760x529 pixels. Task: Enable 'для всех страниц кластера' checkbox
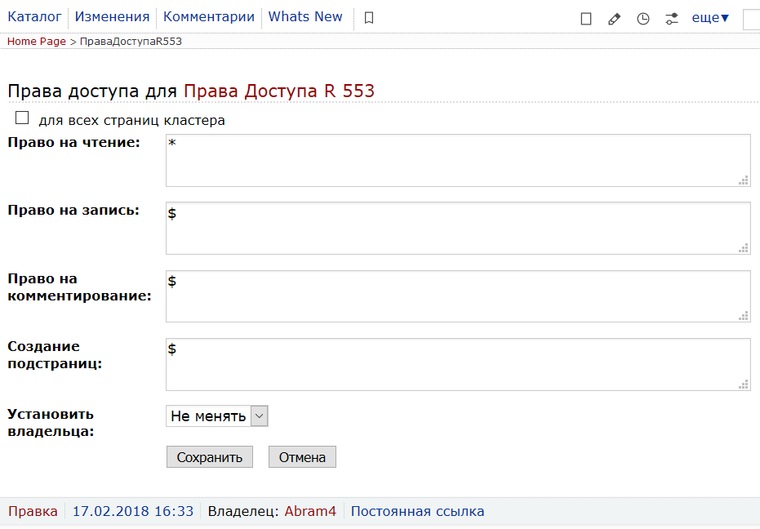coord(22,118)
